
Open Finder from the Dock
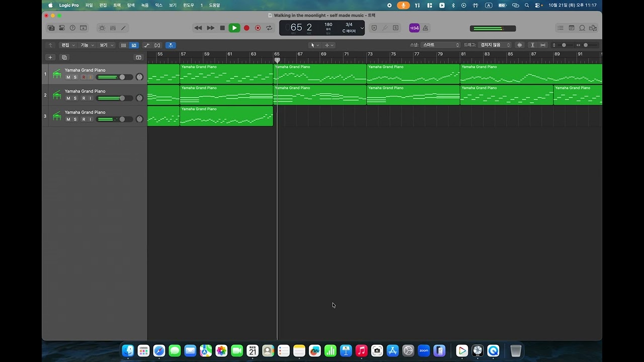(x=128, y=350)
